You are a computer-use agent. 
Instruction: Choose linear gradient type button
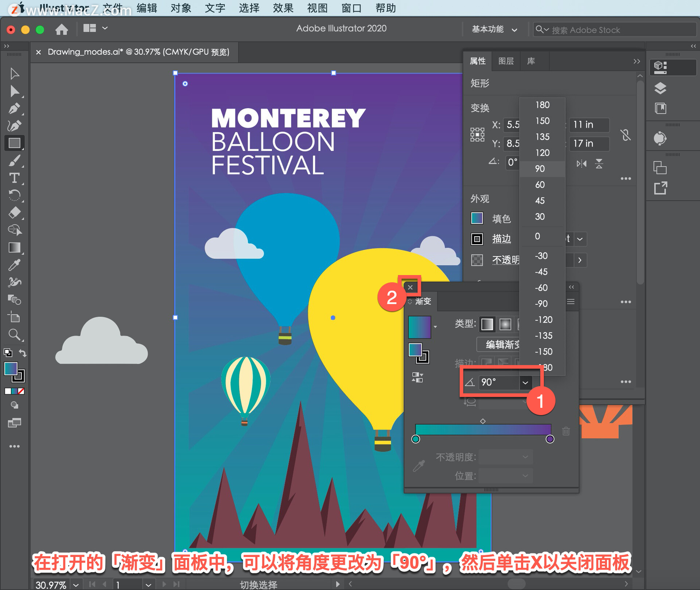(487, 324)
